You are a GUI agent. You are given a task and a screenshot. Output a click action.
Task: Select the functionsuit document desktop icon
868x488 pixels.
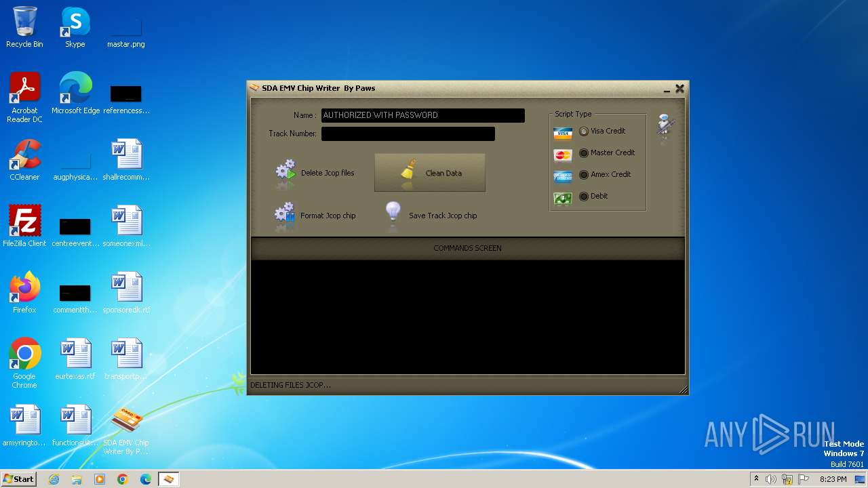tap(75, 426)
